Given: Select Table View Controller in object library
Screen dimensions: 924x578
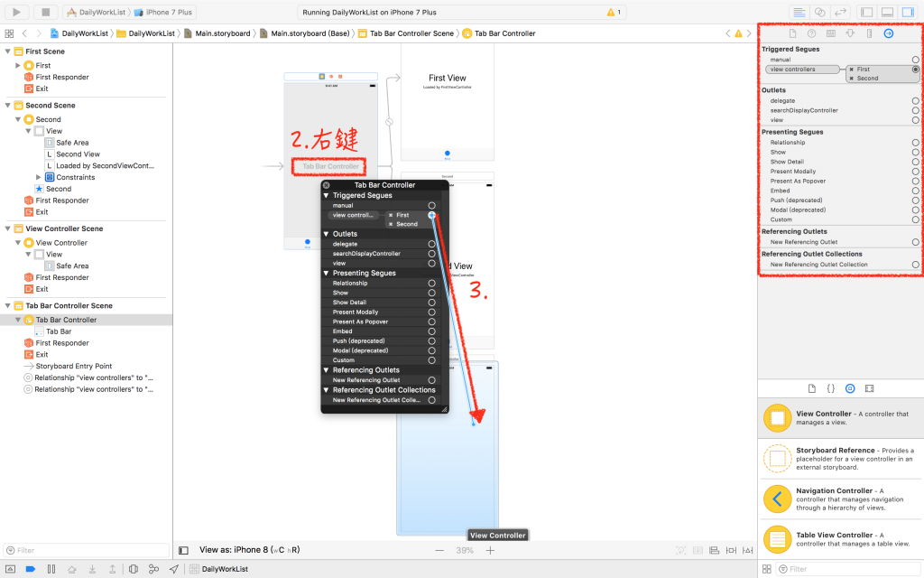Looking at the screenshot, I should coord(841,539).
